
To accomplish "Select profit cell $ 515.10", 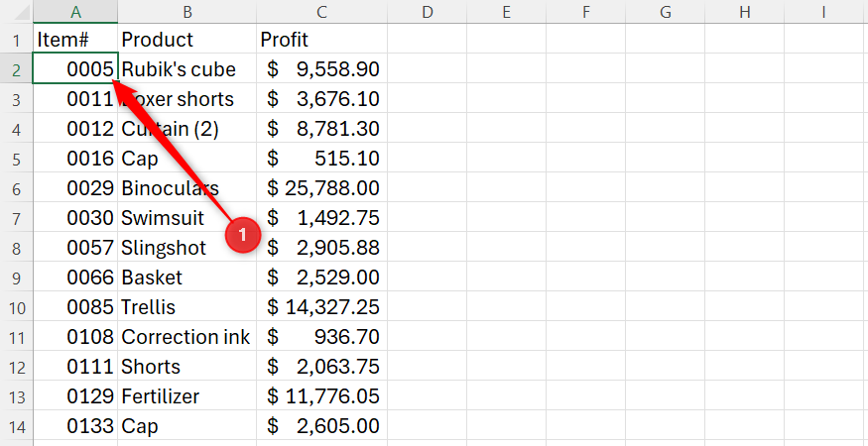I will (x=321, y=159).
